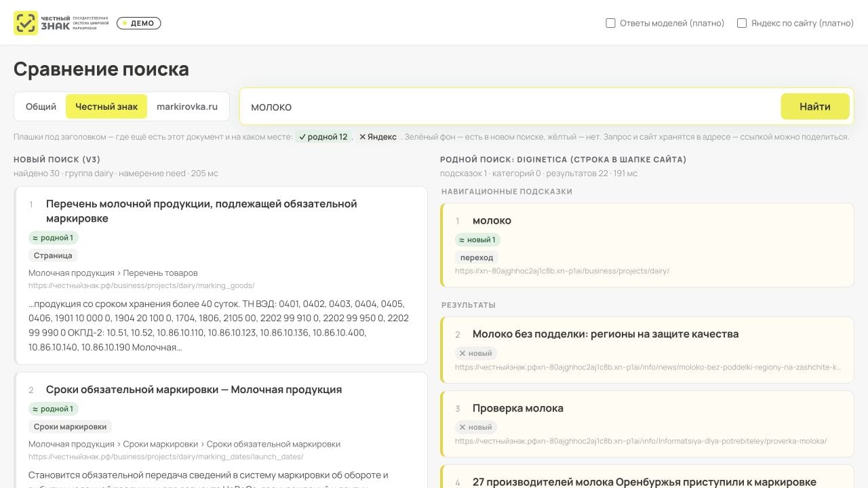Switch to the Общий tab
Image resolution: width=868 pixels, height=488 pixels.
41,106
